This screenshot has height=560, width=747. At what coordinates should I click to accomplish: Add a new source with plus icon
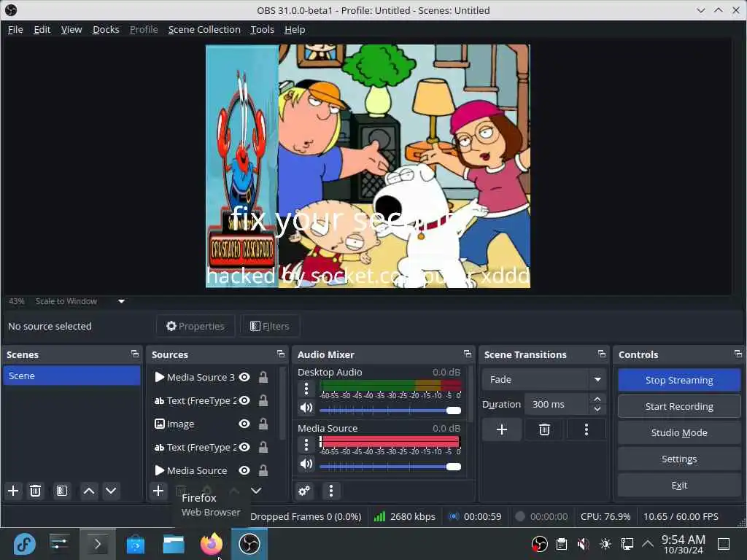pyautogui.click(x=158, y=491)
